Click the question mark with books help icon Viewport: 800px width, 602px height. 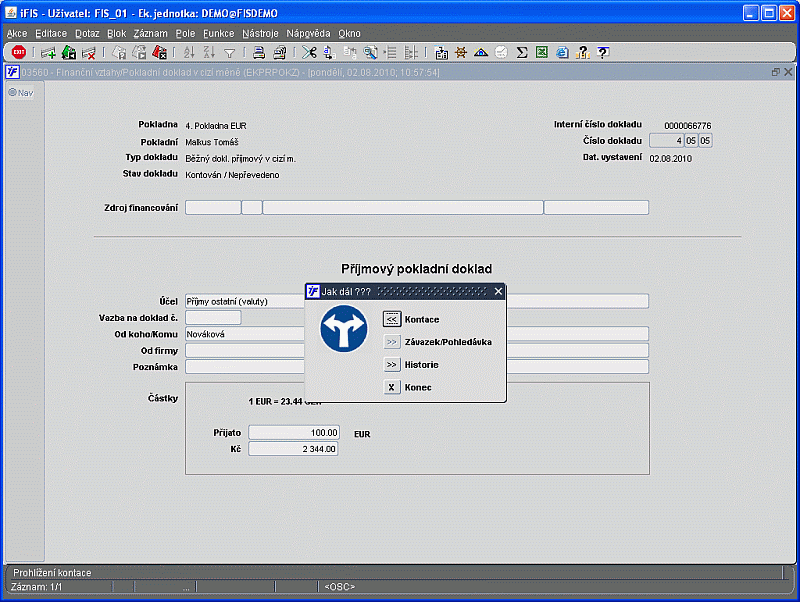[582, 52]
